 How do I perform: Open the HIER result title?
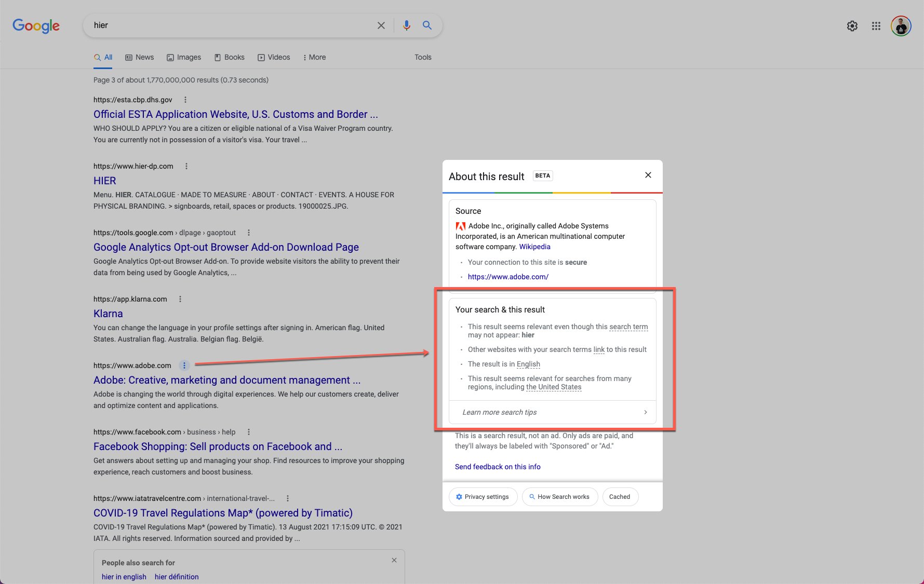105,181
